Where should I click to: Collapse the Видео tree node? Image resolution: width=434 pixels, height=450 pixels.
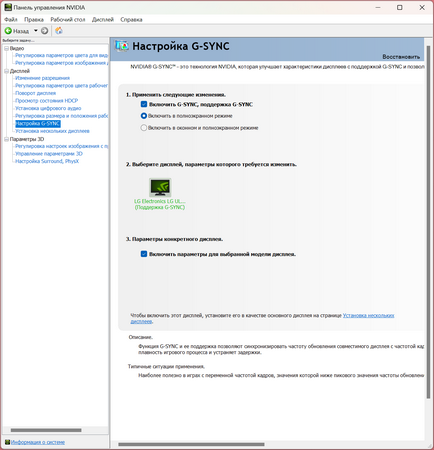6,49
